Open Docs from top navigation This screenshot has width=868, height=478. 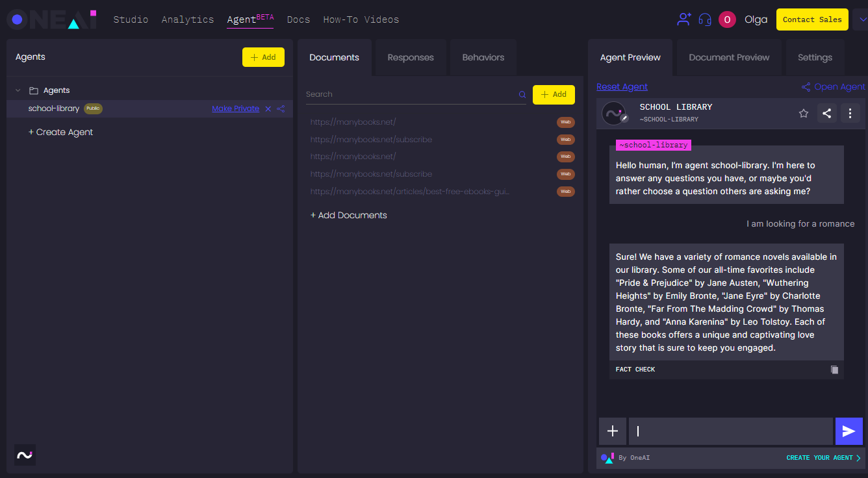pos(298,19)
